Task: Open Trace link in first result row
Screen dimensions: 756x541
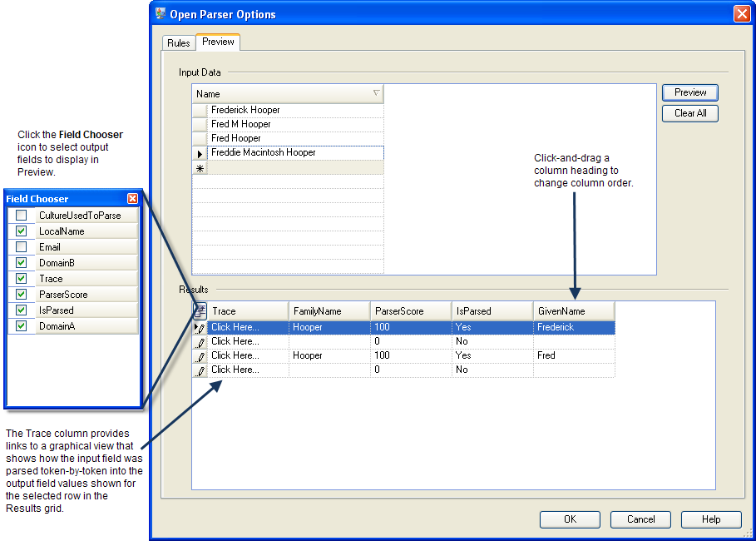Action: pyautogui.click(x=235, y=328)
